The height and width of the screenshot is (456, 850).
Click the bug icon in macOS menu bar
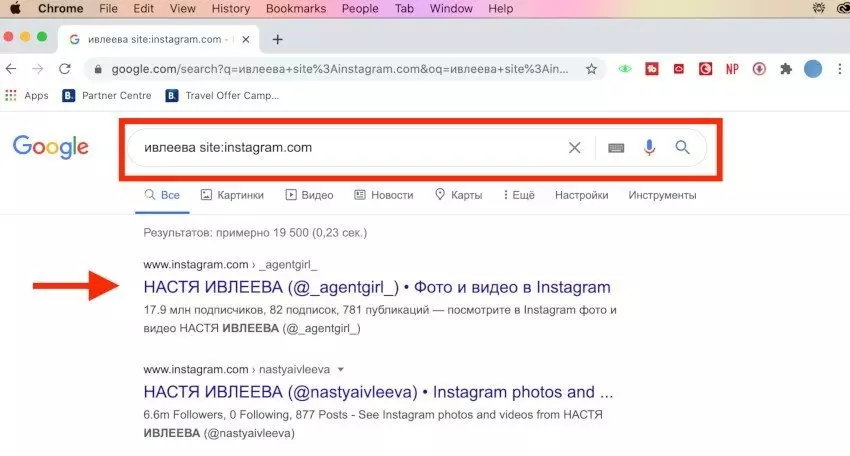click(819, 8)
